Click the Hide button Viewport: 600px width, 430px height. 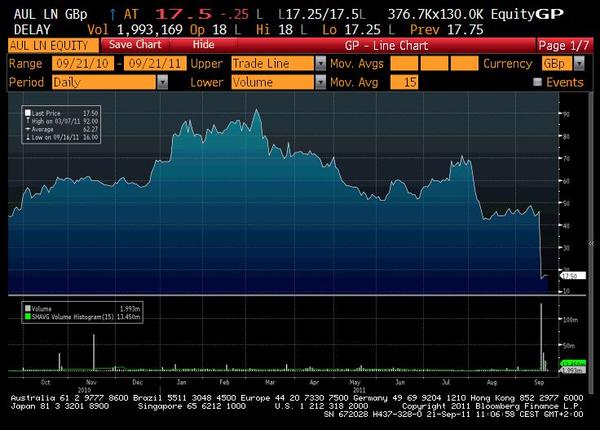(x=203, y=45)
